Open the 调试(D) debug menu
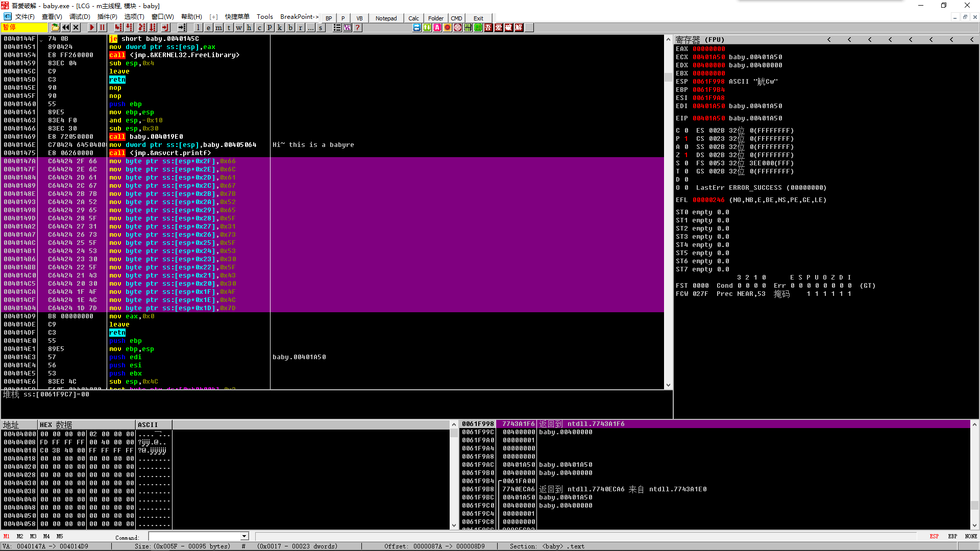980x551 pixels. point(79,17)
